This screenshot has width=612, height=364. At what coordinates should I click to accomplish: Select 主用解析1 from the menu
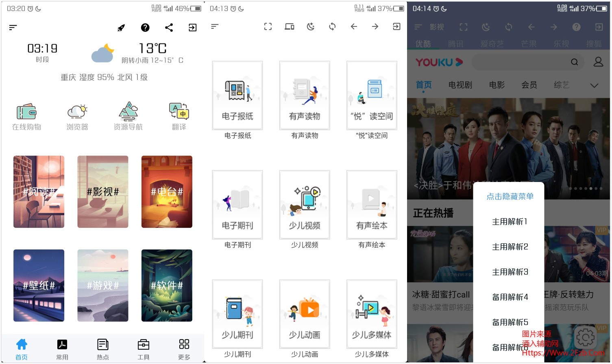[510, 221]
